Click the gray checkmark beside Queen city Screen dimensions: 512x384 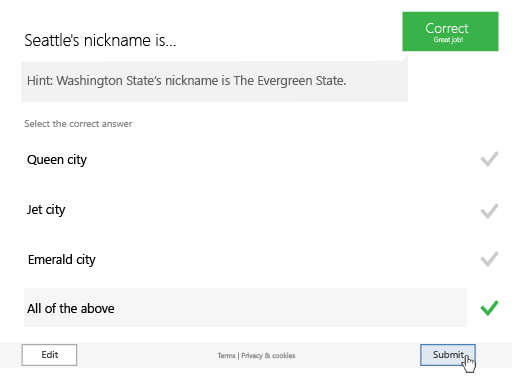pyautogui.click(x=489, y=159)
